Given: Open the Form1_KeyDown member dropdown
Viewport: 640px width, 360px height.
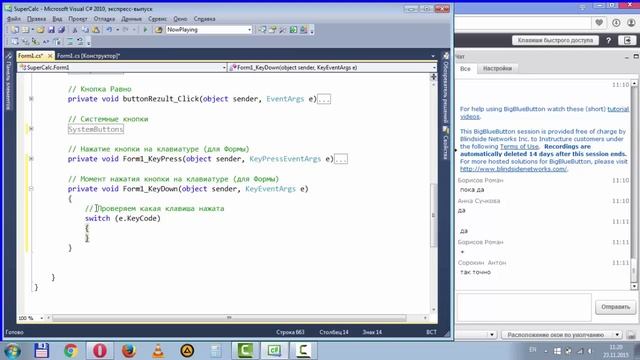Looking at the screenshot, I should [x=433, y=68].
